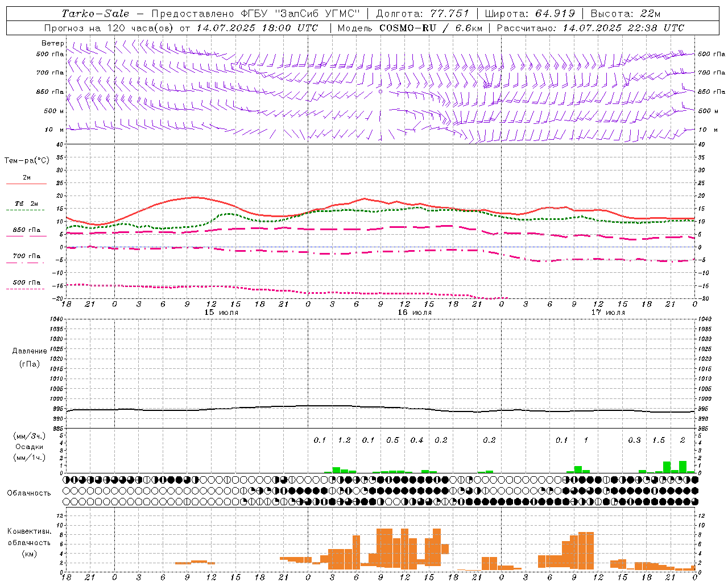
Task: Click the "16 июля" date label
Action: click(x=415, y=313)
